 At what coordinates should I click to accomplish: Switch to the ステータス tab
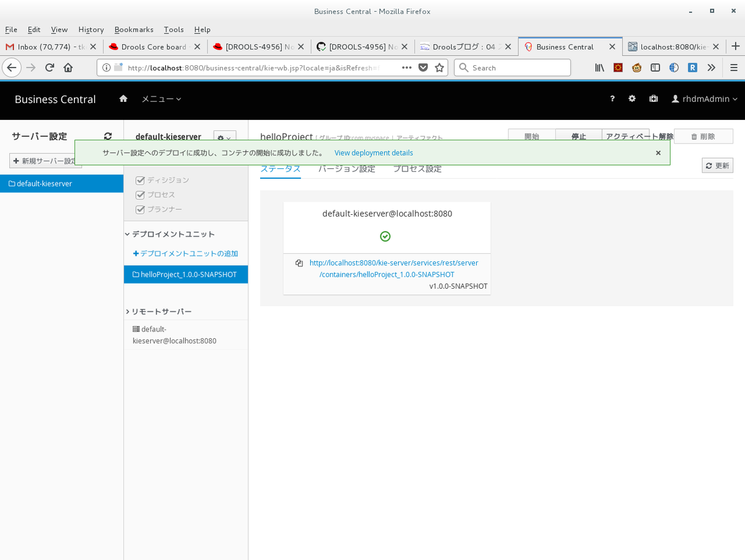281,169
